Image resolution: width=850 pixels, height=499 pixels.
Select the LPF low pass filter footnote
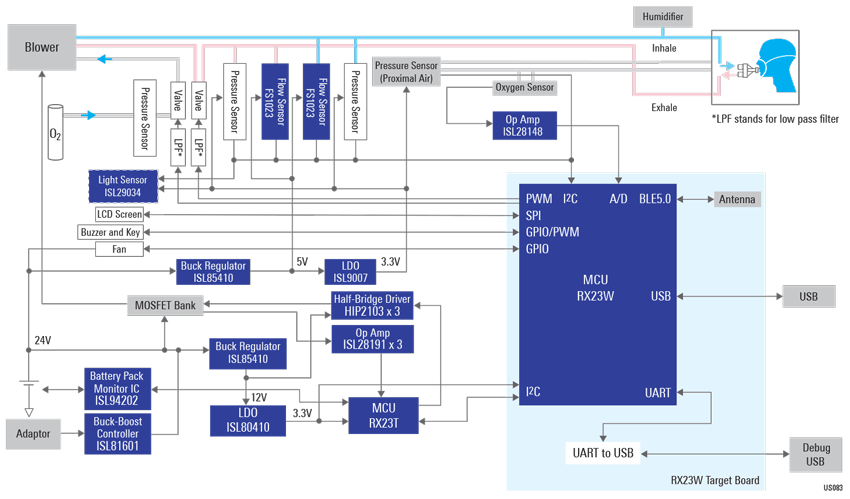pyautogui.click(x=775, y=119)
